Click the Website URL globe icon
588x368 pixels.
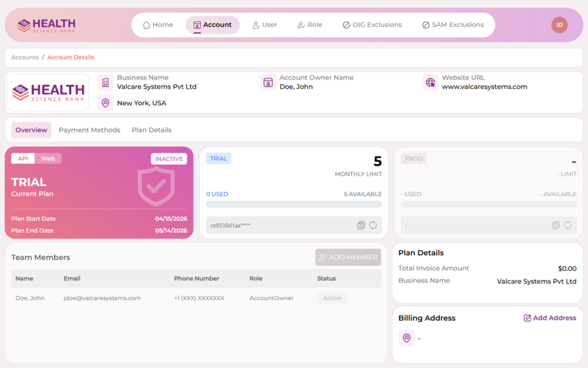[x=430, y=82]
